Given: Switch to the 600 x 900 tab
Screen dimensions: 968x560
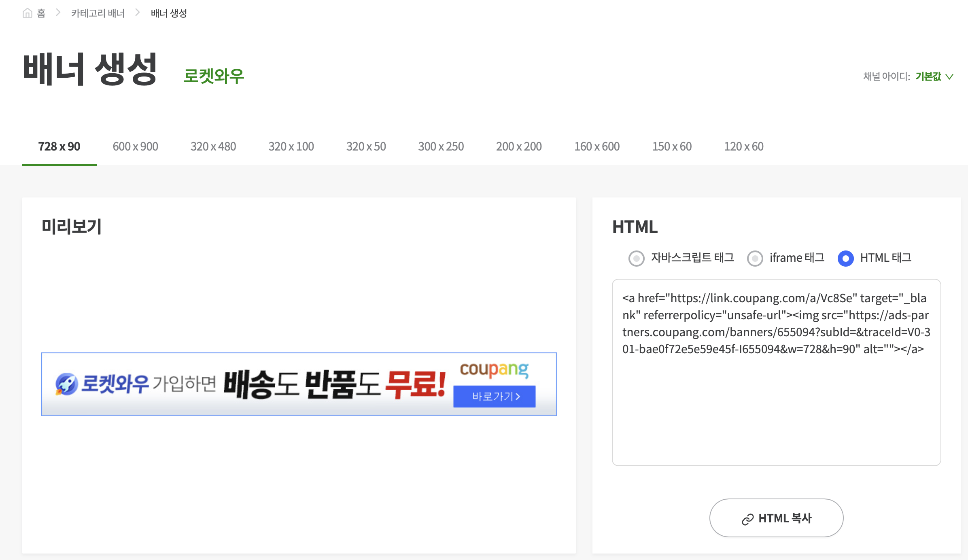Looking at the screenshot, I should click(x=135, y=146).
